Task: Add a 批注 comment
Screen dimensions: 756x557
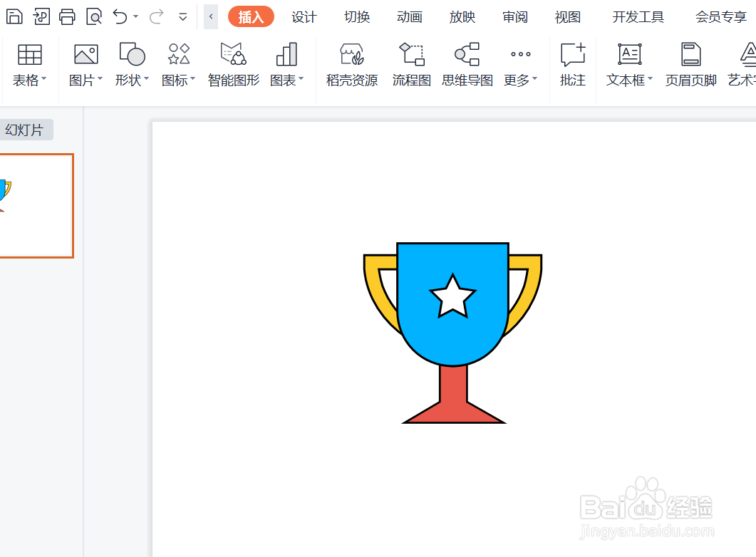Action: pos(573,65)
